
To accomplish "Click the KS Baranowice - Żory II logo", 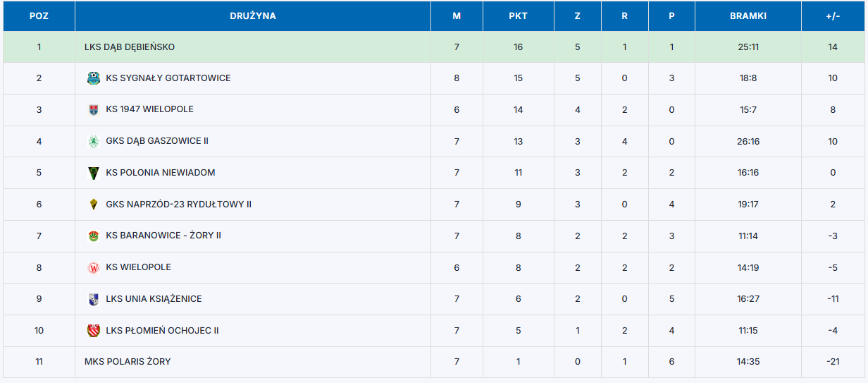I will coord(93,236).
